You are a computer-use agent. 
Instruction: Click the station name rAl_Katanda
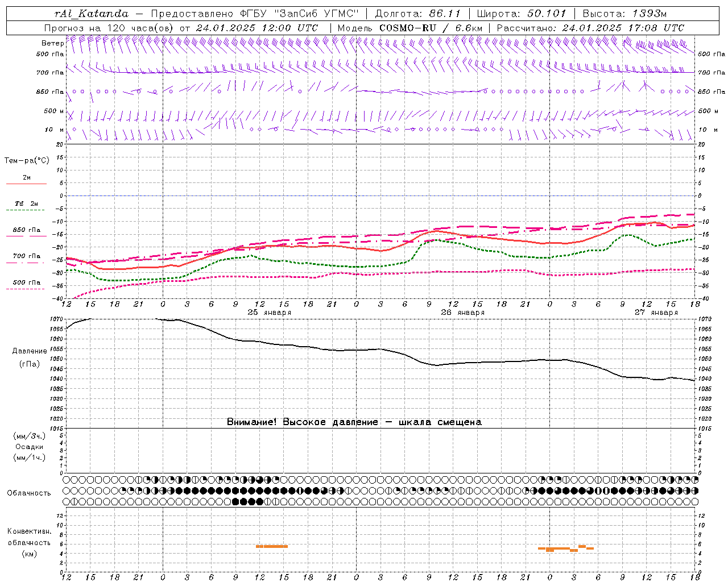point(91,14)
